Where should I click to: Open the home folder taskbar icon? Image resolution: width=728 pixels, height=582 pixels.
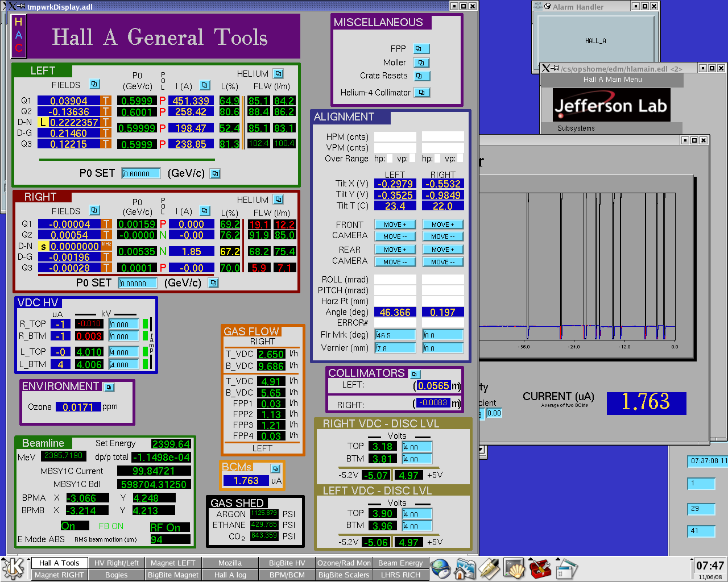click(465, 568)
